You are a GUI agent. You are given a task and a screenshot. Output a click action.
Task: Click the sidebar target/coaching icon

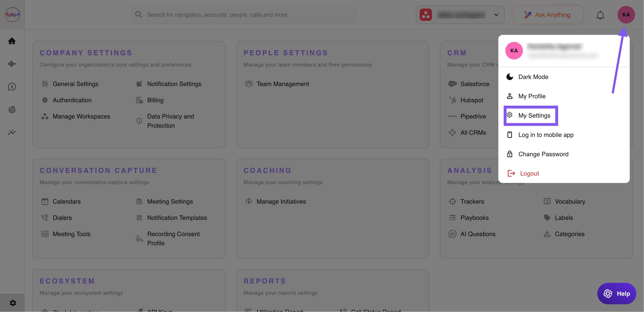[x=12, y=109]
